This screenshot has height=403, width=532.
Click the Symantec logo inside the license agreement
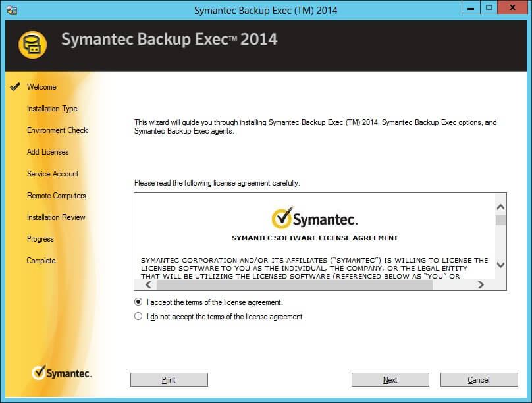[315, 218]
